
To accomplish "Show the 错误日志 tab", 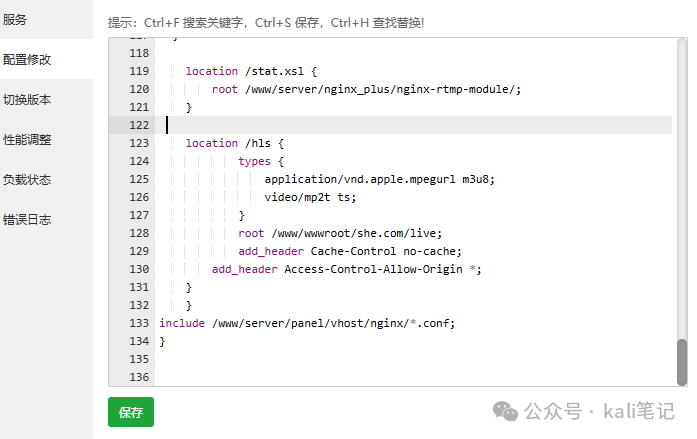I will [x=27, y=220].
